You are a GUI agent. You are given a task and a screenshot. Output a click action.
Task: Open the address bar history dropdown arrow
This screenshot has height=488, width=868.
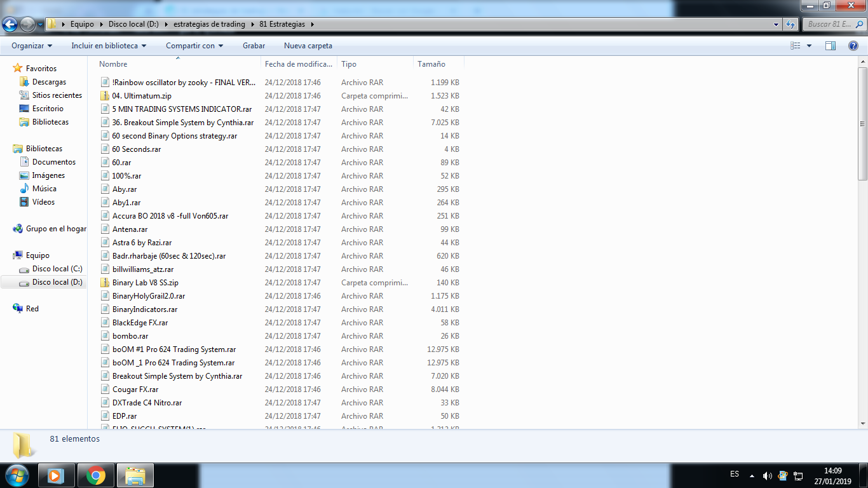click(776, 24)
